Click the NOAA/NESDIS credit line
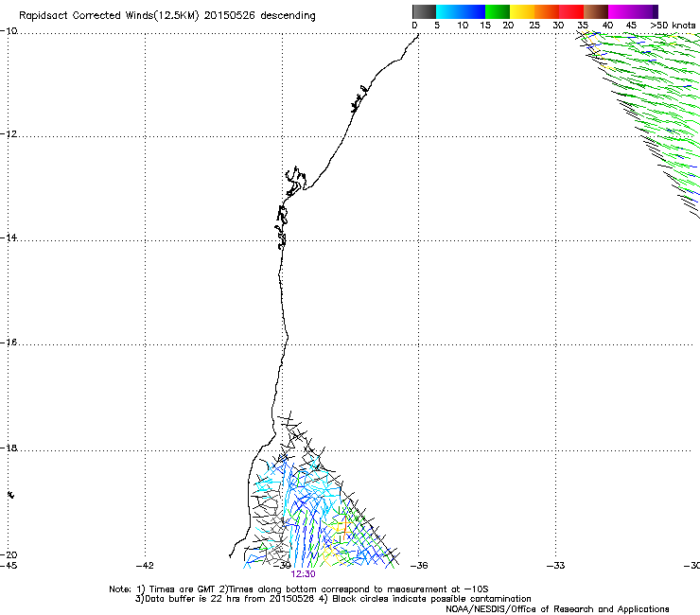This screenshot has width=700, height=615. (x=557, y=609)
